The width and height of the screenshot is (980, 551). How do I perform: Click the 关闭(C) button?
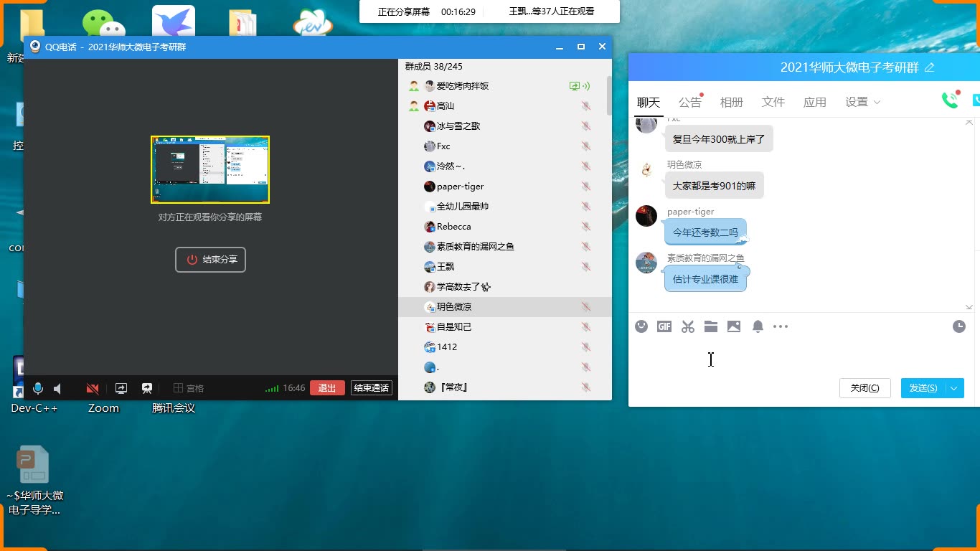click(x=864, y=388)
